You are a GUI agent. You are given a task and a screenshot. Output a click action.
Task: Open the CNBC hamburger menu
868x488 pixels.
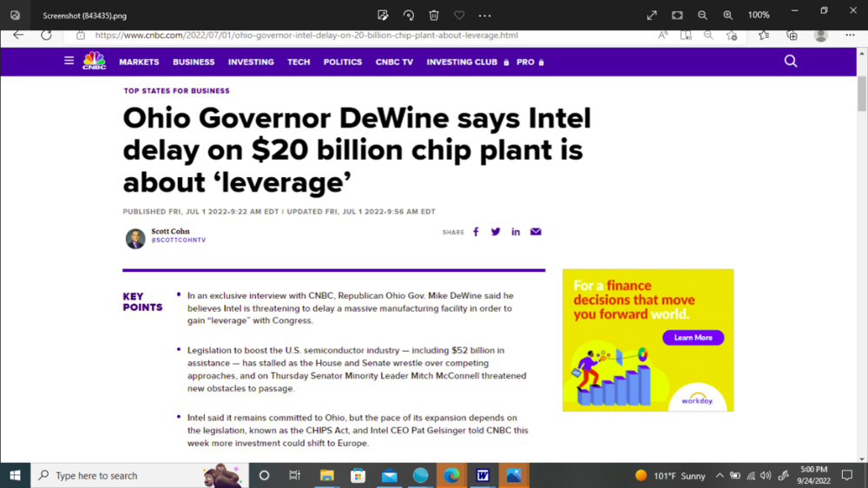pos(69,61)
